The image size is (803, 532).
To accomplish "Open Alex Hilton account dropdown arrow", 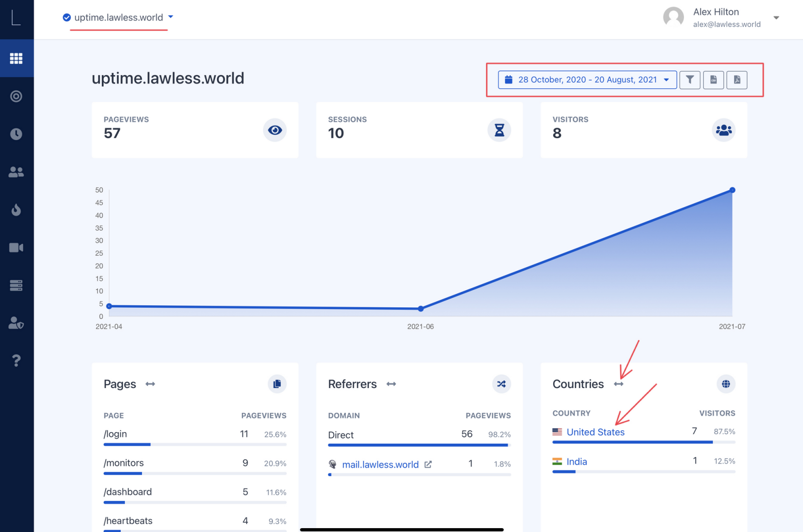I will [776, 18].
